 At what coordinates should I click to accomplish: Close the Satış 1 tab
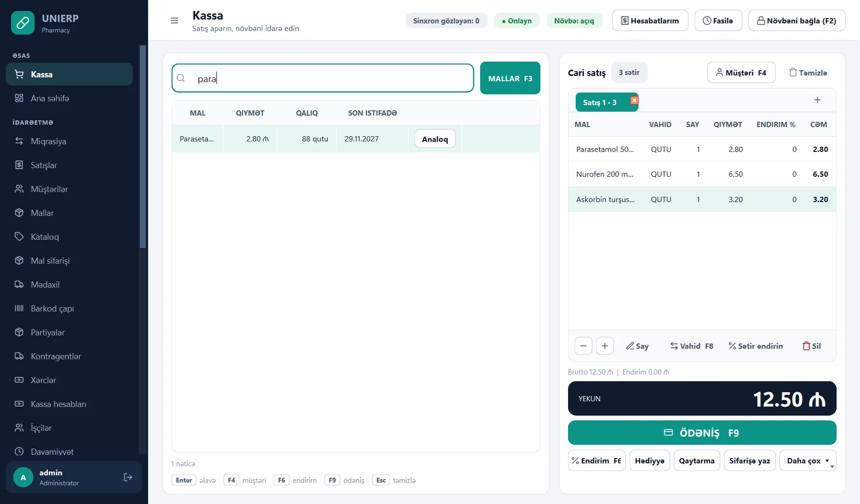click(634, 100)
